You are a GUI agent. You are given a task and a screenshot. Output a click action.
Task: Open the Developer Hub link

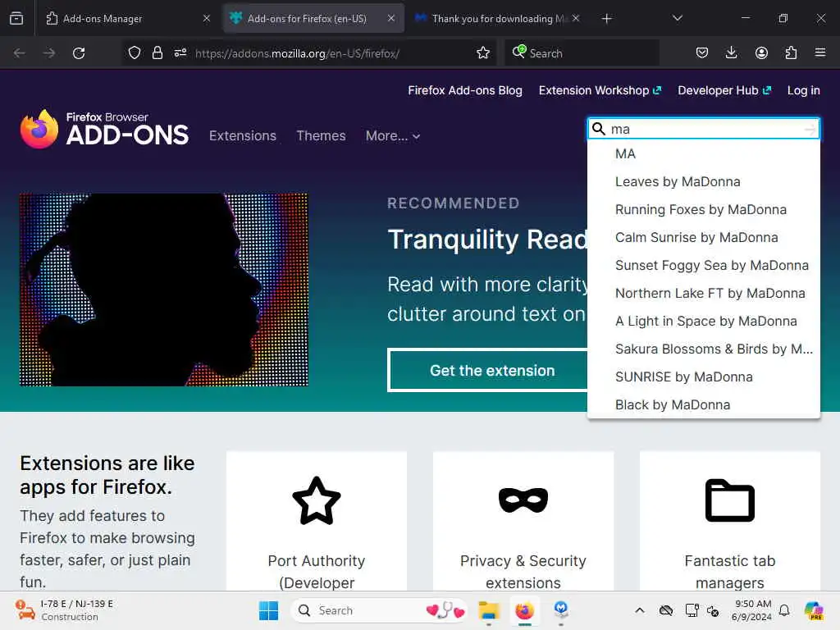click(724, 90)
